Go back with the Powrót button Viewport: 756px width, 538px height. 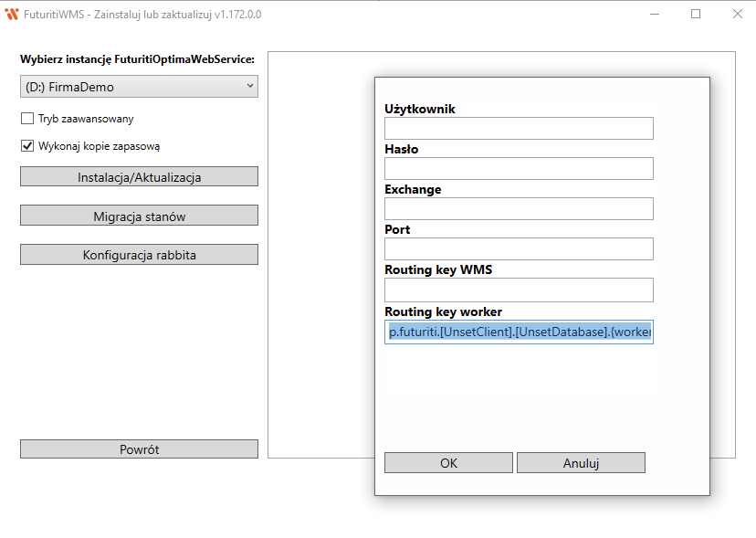point(139,449)
